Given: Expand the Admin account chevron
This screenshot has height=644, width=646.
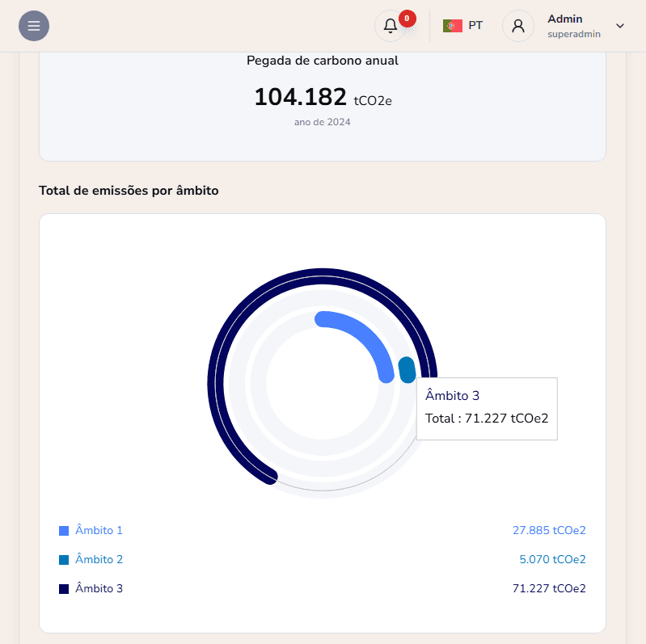Looking at the screenshot, I should pos(620,26).
